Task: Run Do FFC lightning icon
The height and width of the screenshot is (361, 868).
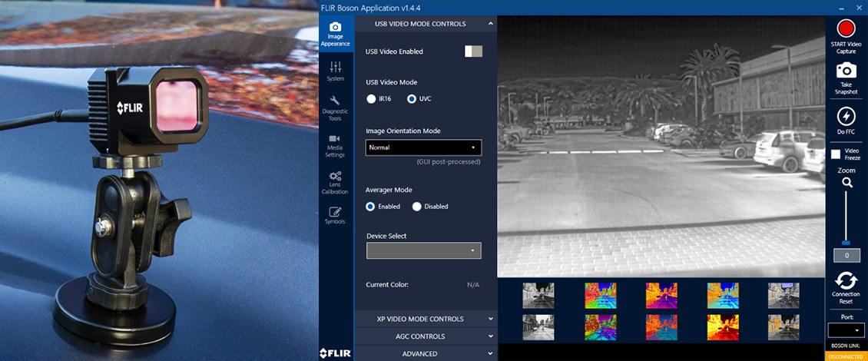Action: point(846,116)
